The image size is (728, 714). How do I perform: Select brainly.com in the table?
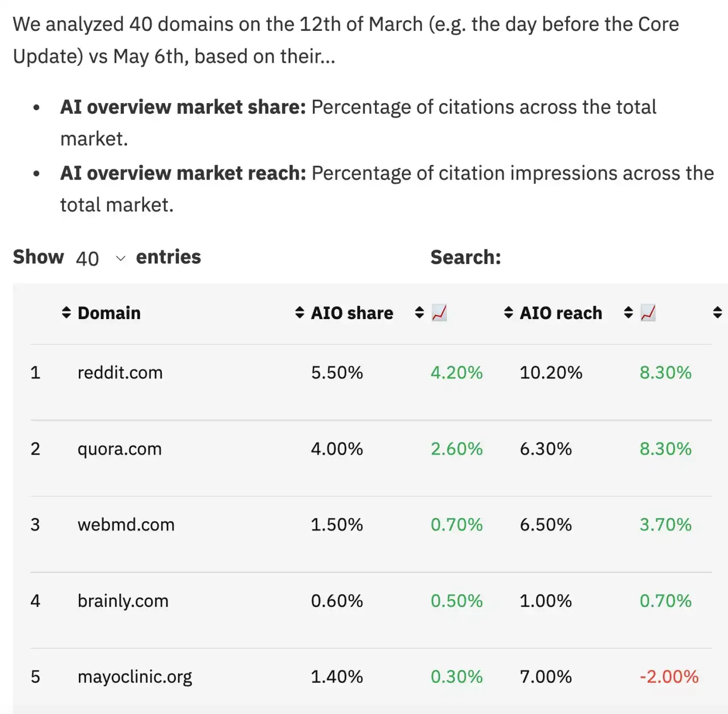[x=123, y=601]
